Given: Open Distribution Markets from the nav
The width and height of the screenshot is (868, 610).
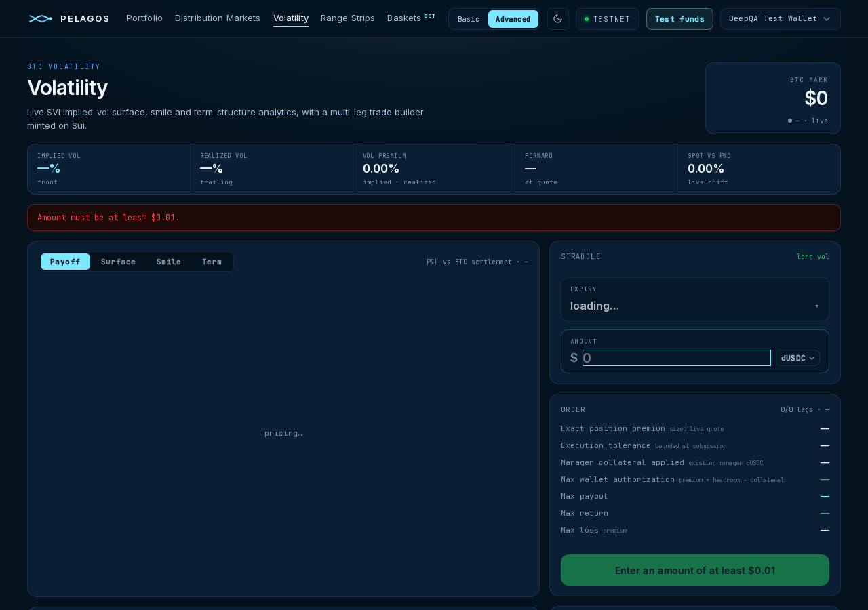Looking at the screenshot, I should tap(218, 18).
